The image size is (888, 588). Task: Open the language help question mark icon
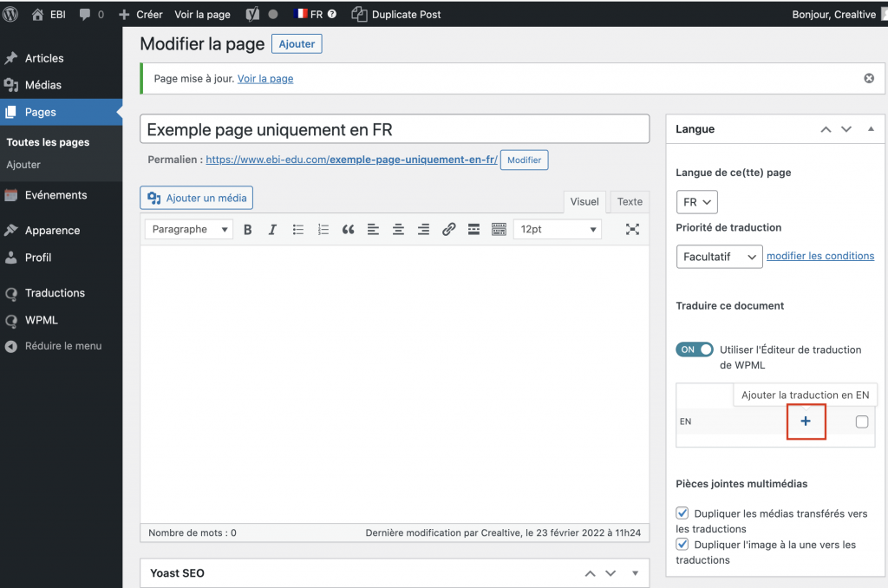(x=332, y=14)
